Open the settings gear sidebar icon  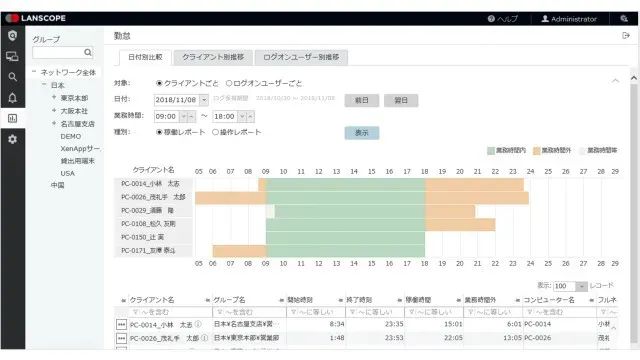tap(13, 139)
